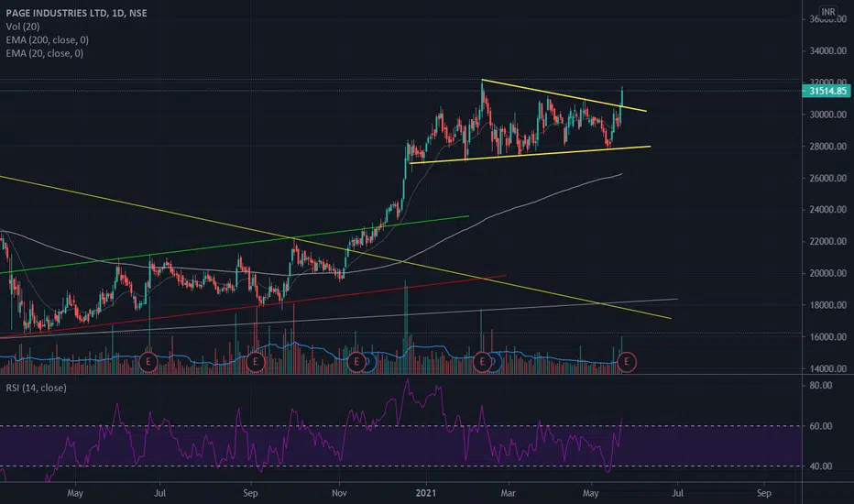Click the earnings E marker after November 2020
This screenshot has height=504, width=854.
coord(356,362)
